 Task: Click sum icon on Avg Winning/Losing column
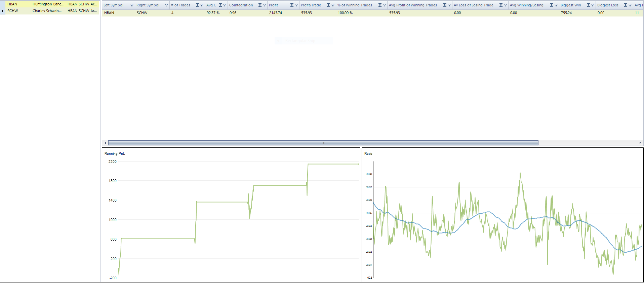click(x=552, y=5)
